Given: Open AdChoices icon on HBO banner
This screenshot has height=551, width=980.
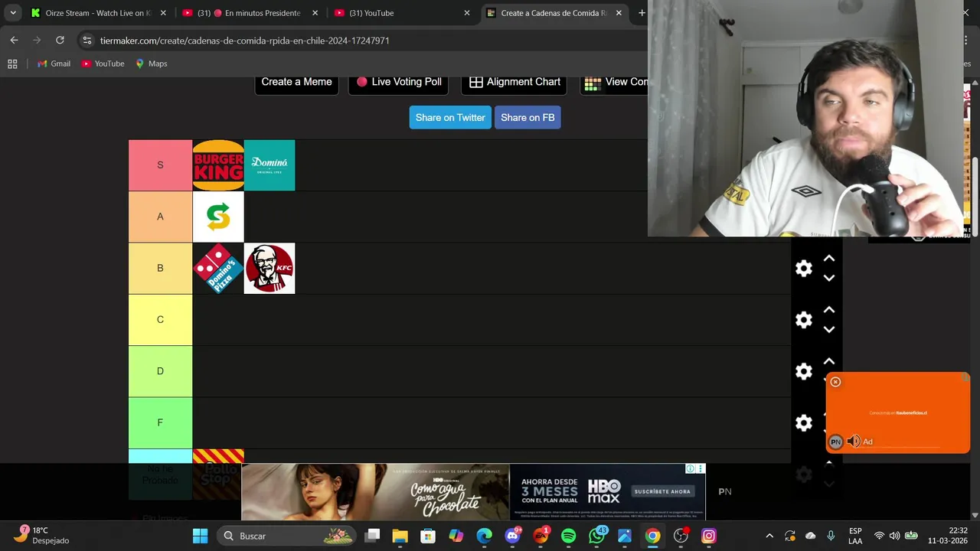Looking at the screenshot, I should pyautogui.click(x=691, y=469).
